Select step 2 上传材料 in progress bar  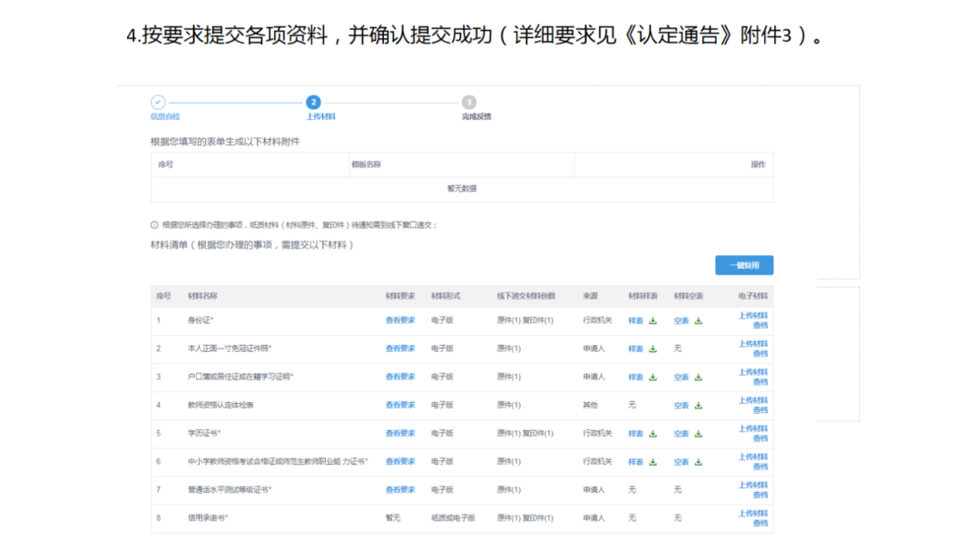[x=313, y=103]
